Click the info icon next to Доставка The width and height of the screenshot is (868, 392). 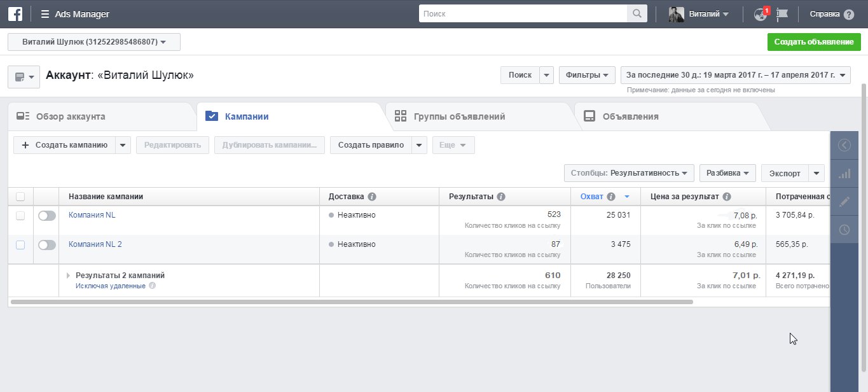[x=372, y=197]
